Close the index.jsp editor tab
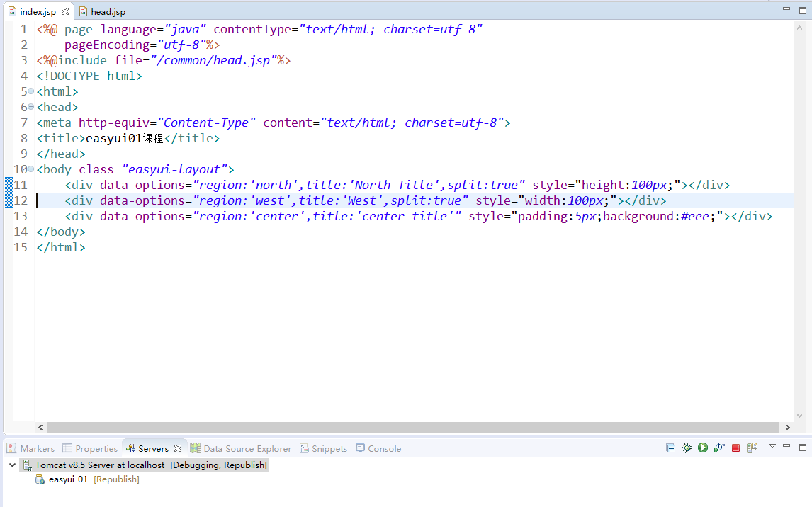Image resolution: width=812 pixels, height=507 pixels. [65, 11]
